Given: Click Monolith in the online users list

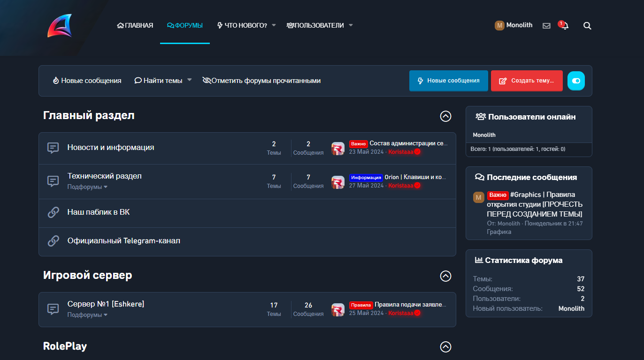Looking at the screenshot, I should (484, 135).
